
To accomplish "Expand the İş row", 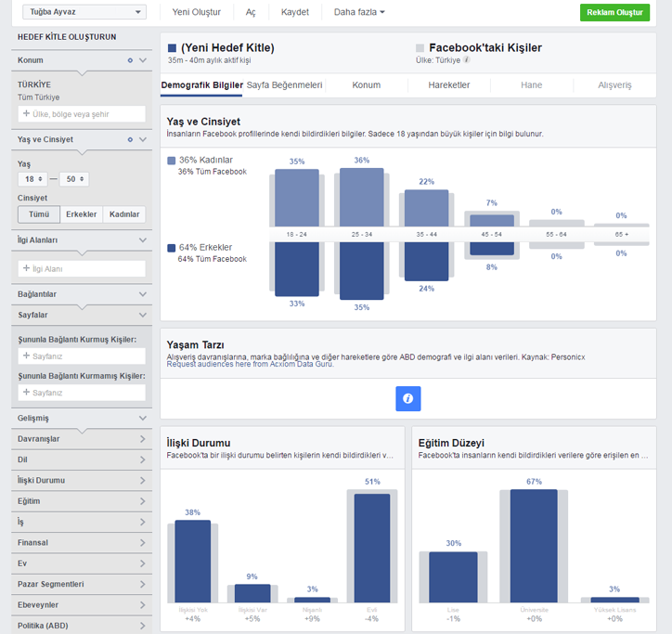I will (x=82, y=522).
